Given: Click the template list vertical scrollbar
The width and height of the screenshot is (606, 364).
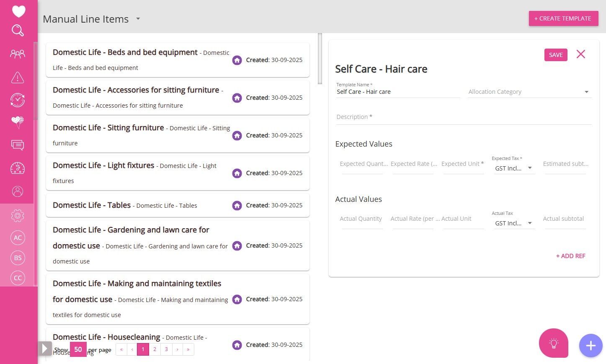Looking at the screenshot, I should pyautogui.click(x=320, y=59).
